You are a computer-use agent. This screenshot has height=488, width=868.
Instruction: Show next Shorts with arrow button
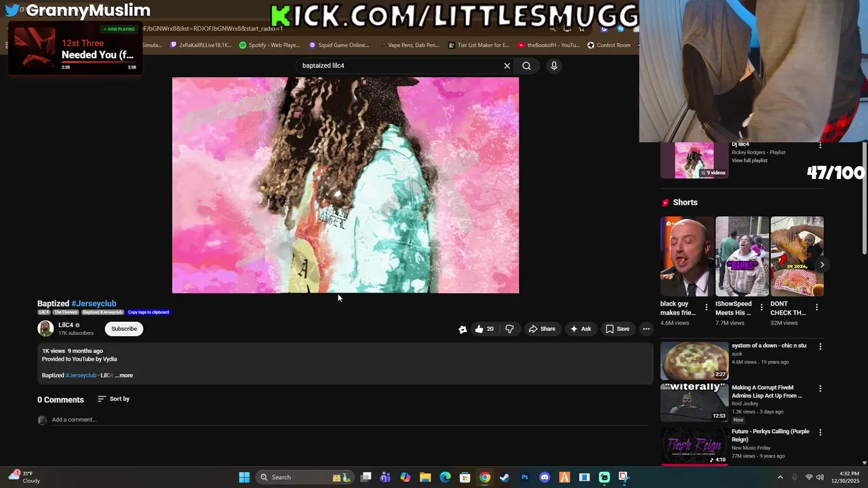point(822,265)
